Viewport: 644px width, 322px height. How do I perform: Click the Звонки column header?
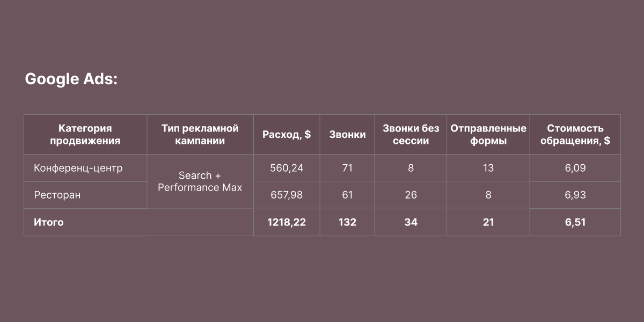pyautogui.click(x=347, y=135)
